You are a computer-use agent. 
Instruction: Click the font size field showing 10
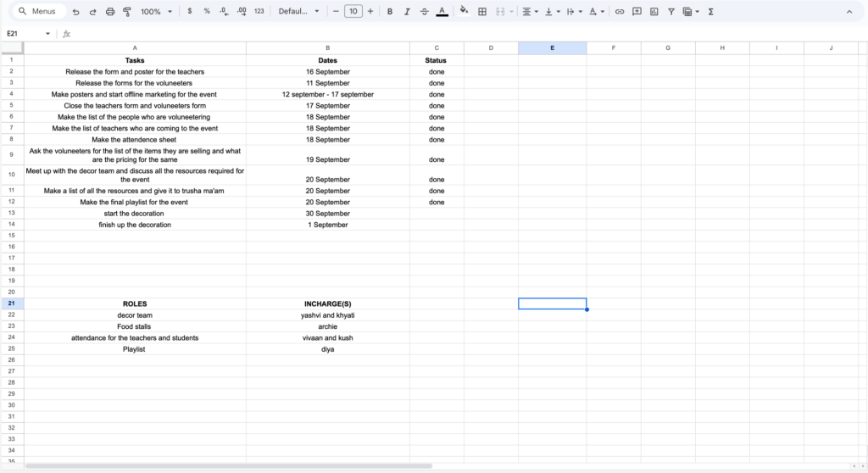353,12
